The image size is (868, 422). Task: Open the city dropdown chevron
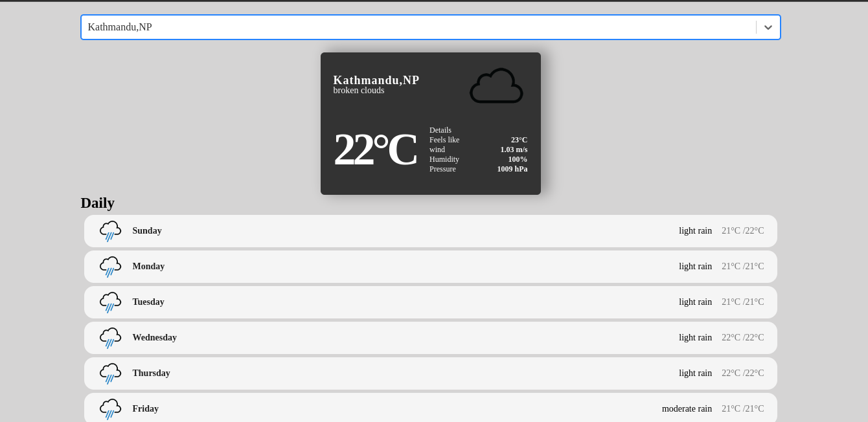pyautogui.click(x=768, y=27)
